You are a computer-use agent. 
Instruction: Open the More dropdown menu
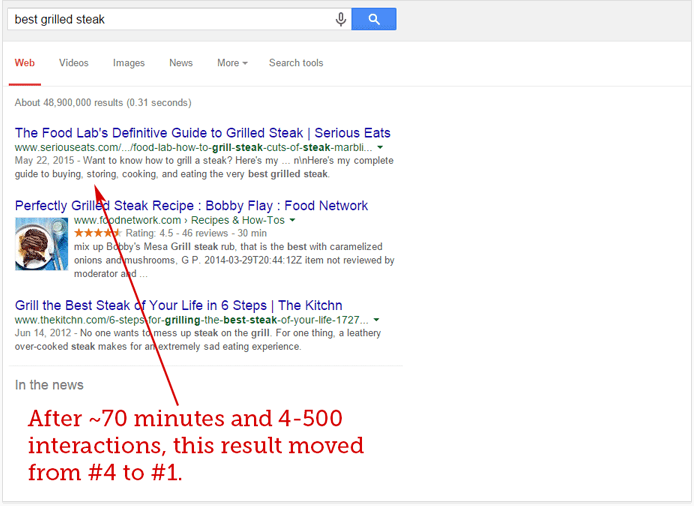pos(232,63)
